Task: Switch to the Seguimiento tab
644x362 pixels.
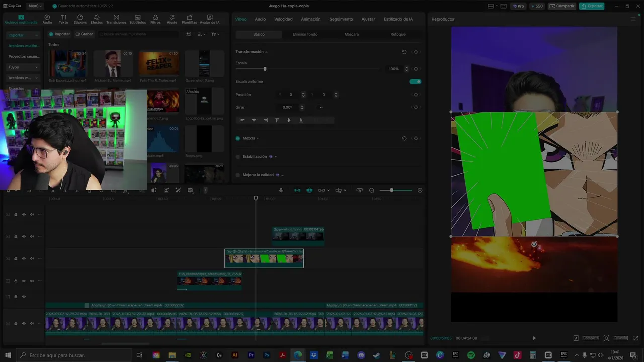Action: click(341, 19)
